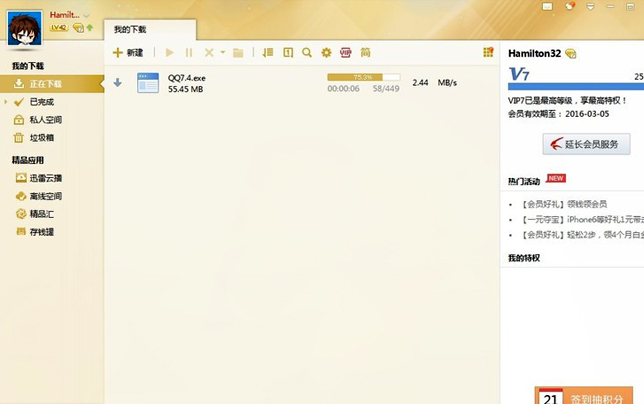
Task: Click the 延长会员服务 button
Action: [586, 144]
